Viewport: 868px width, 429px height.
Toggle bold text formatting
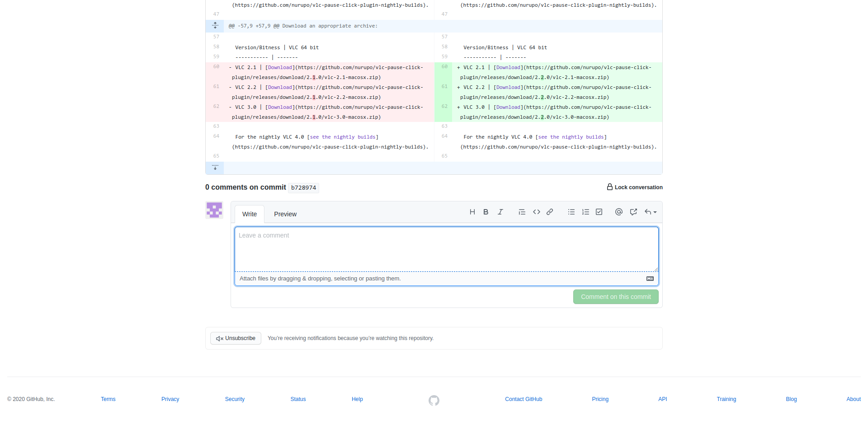(486, 212)
